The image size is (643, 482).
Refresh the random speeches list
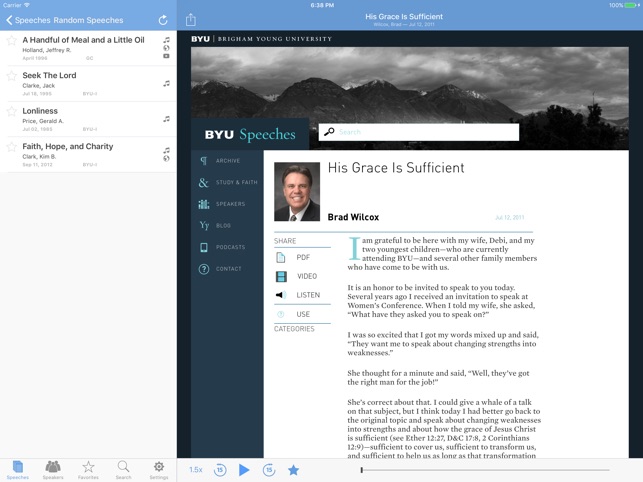click(x=163, y=20)
